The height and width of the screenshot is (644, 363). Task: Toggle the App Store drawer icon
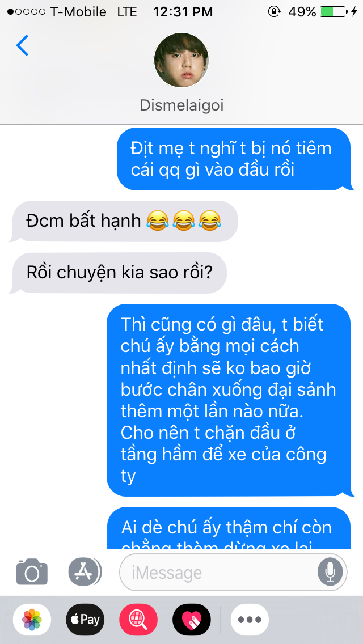click(85, 571)
